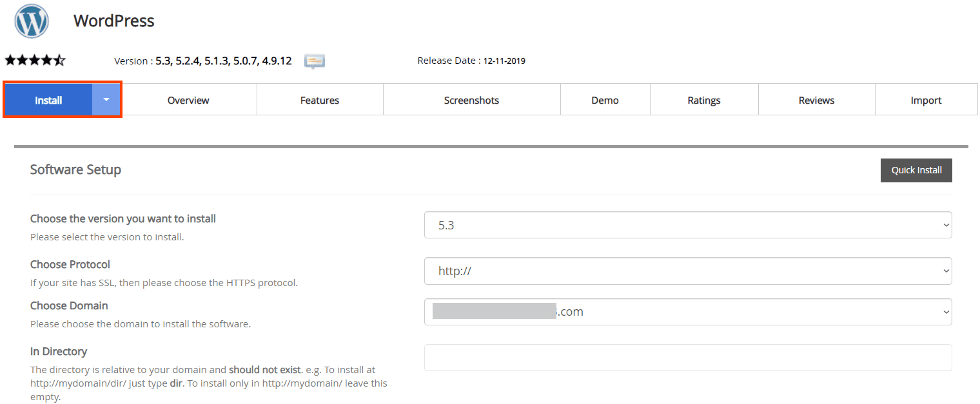The height and width of the screenshot is (404, 980).
Task: Focus the In Directory input field
Action: pos(688,358)
